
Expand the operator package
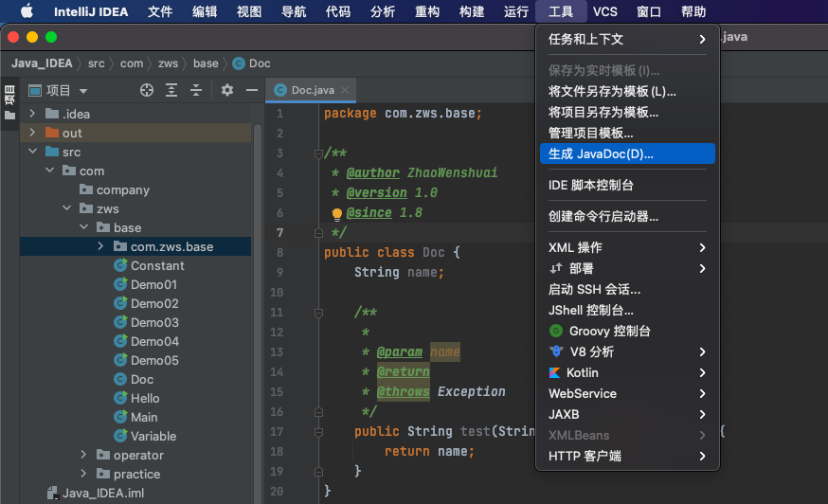point(83,455)
